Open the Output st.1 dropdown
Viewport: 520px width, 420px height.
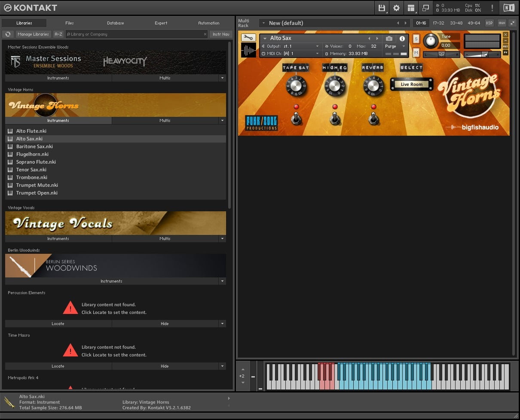(x=291, y=46)
